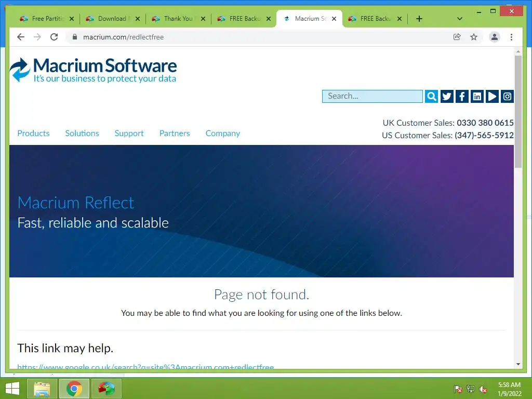Open the Support menu

click(129, 134)
